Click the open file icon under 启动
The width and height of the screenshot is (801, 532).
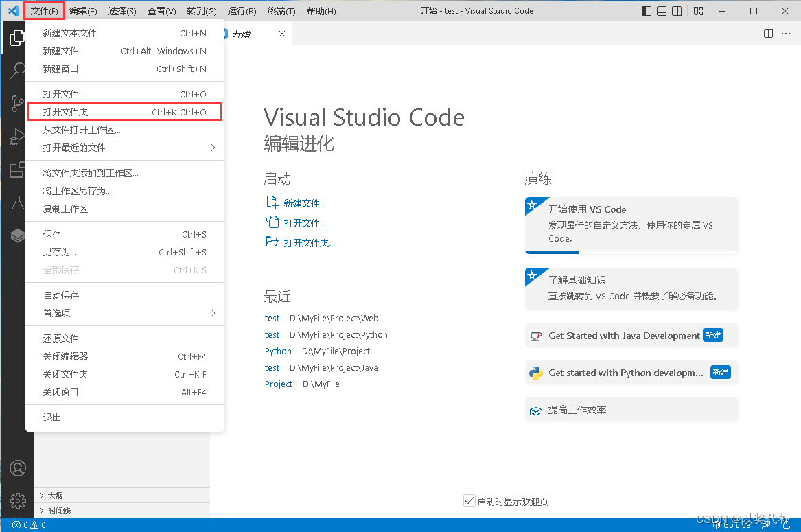[272, 222]
